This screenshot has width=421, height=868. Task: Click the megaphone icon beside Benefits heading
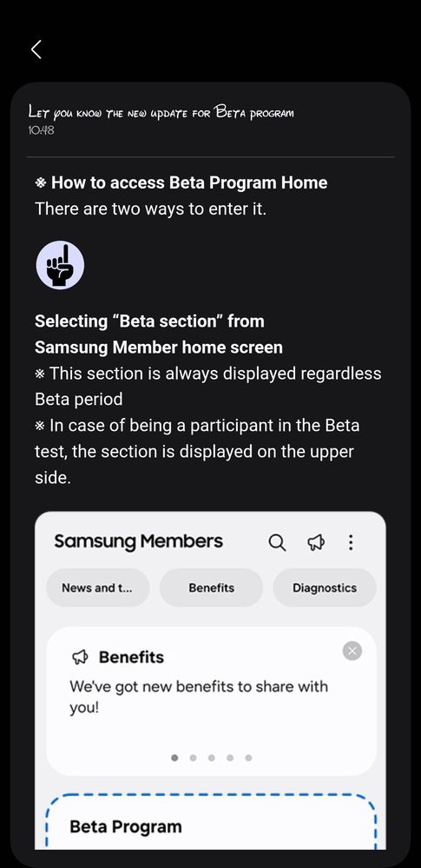click(x=80, y=658)
